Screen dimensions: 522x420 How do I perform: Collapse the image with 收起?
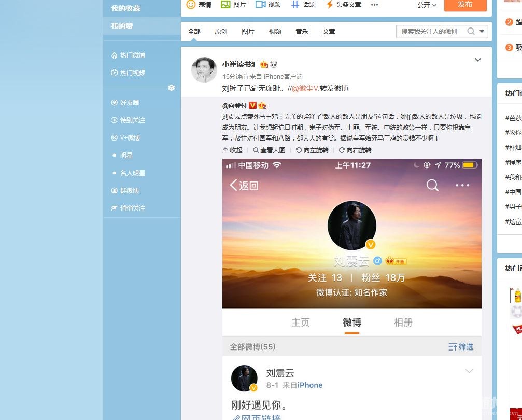click(232, 150)
